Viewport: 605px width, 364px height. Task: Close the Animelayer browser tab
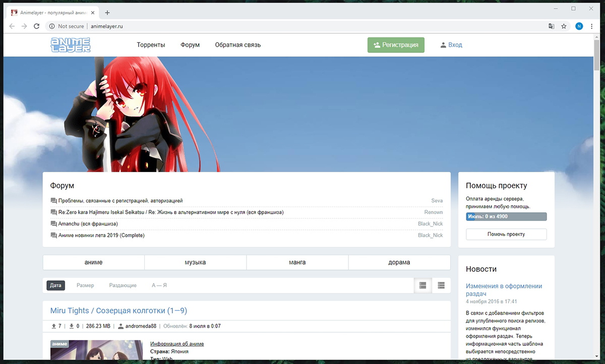(x=94, y=13)
